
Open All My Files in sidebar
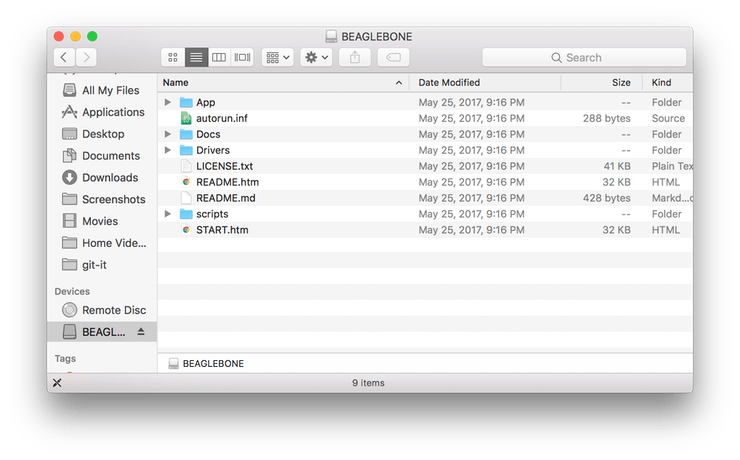tap(102, 90)
